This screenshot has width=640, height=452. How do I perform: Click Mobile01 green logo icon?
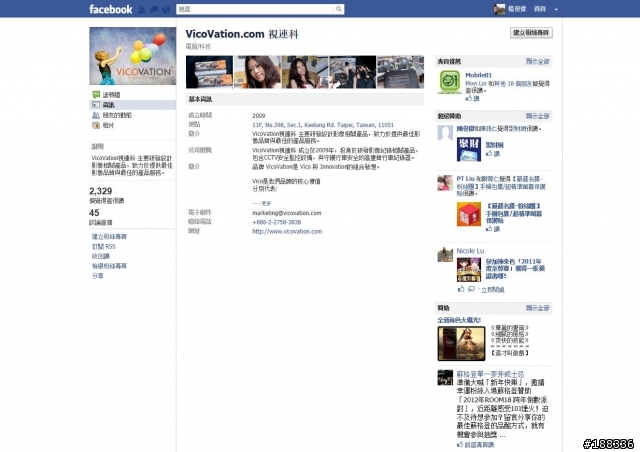(x=449, y=82)
